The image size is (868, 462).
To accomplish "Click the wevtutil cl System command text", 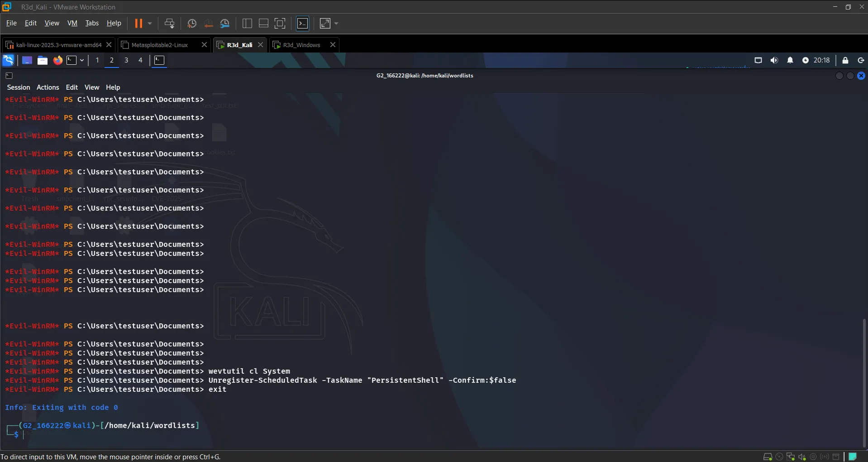I will [x=249, y=371].
